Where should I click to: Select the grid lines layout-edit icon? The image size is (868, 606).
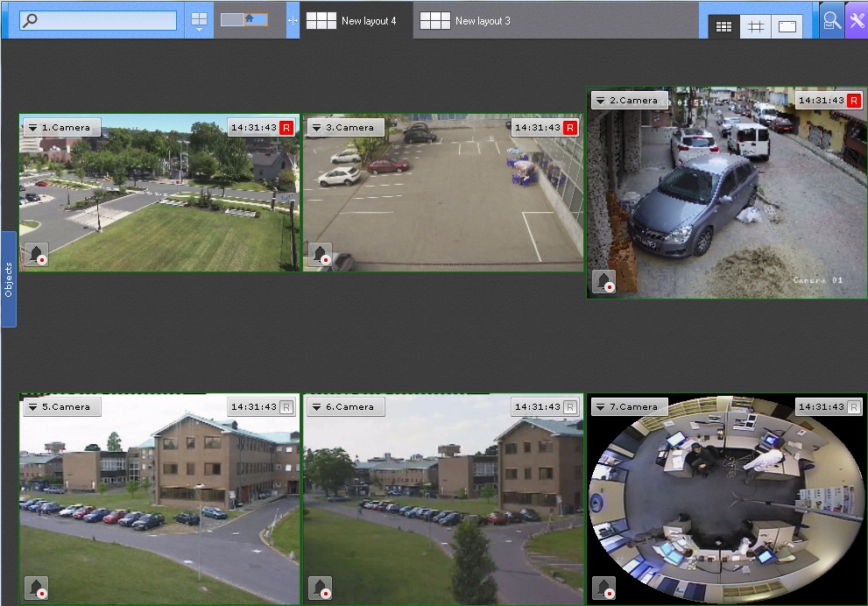(756, 26)
